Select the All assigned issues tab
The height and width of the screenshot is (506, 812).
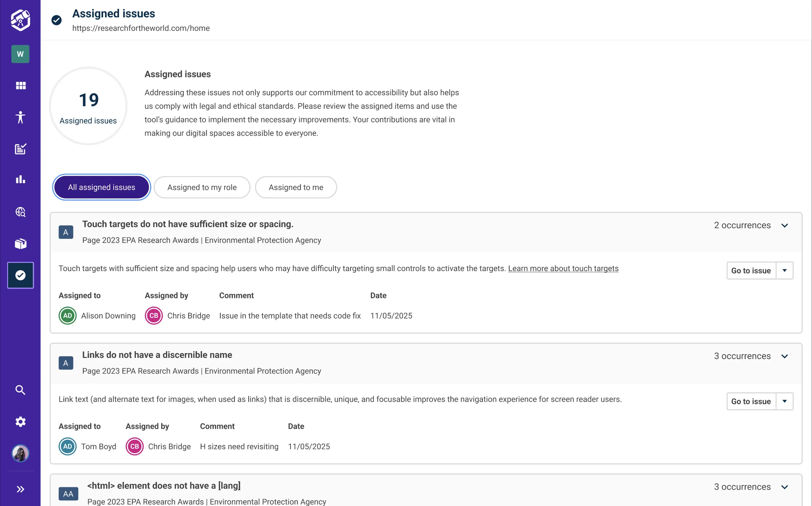coord(102,187)
